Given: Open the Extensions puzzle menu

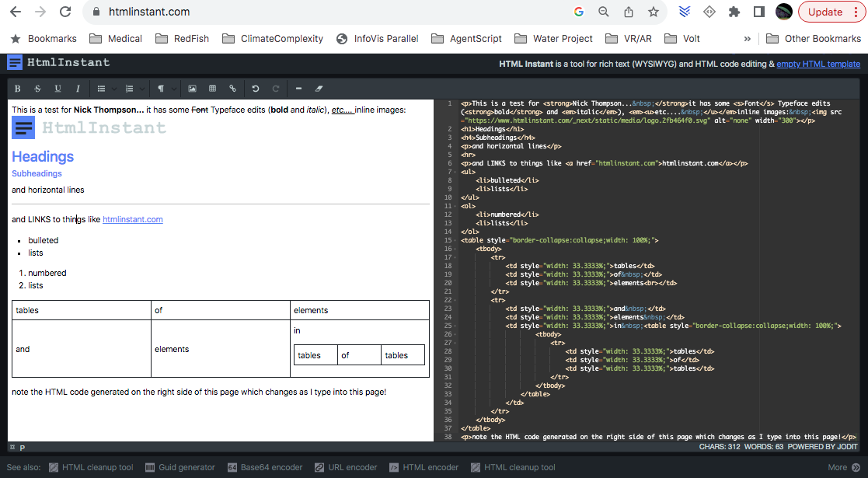Looking at the screenshot, I should click(x=734, y=12).
